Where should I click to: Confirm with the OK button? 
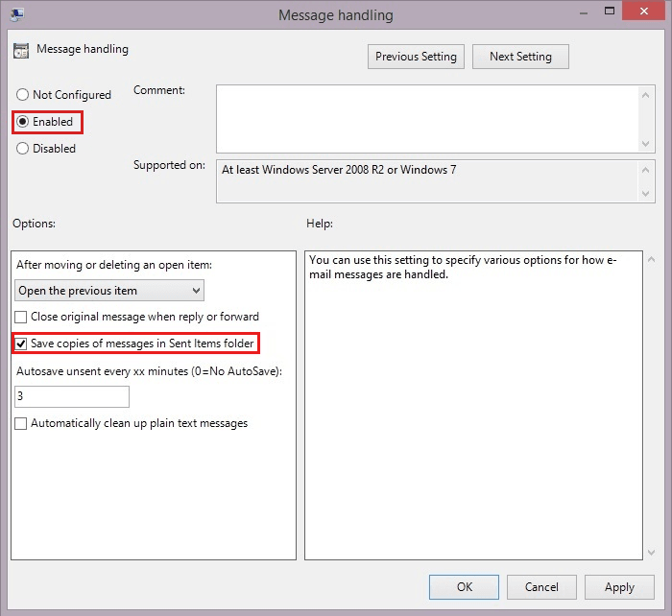464,587
